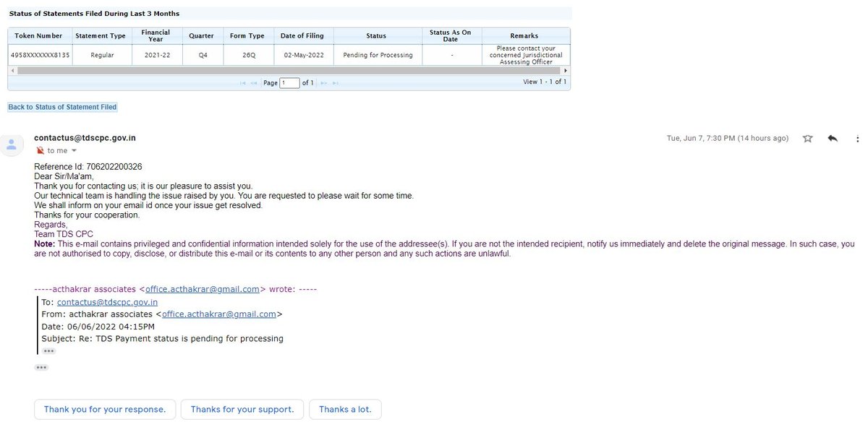This screenshot has width=868, height=427.
Task: Sort by Statement Type column header
Action: pyautogui.click(x=101, y=36)
